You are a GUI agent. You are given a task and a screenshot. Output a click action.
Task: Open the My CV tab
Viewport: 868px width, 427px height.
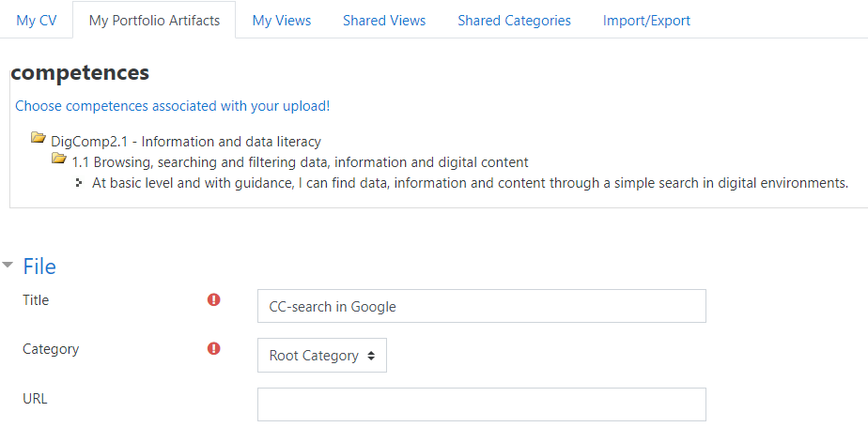pos(36,21)
